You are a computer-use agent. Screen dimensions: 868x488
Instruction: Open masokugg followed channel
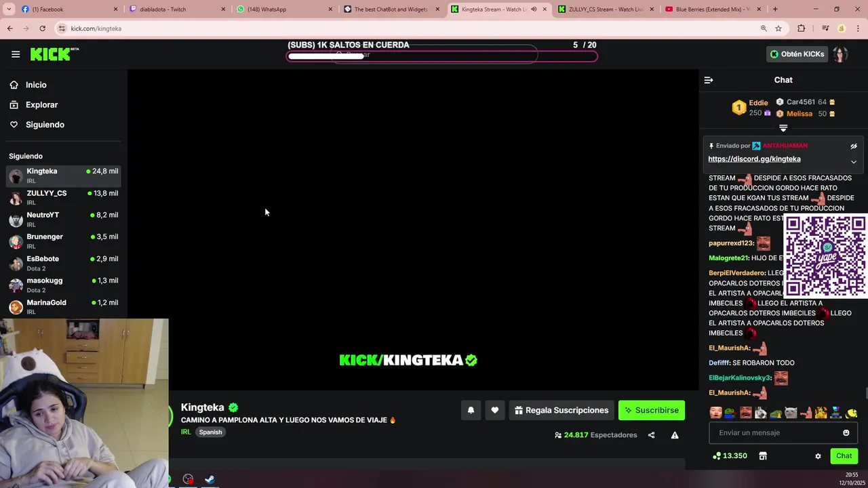click(x=64, y=285)
